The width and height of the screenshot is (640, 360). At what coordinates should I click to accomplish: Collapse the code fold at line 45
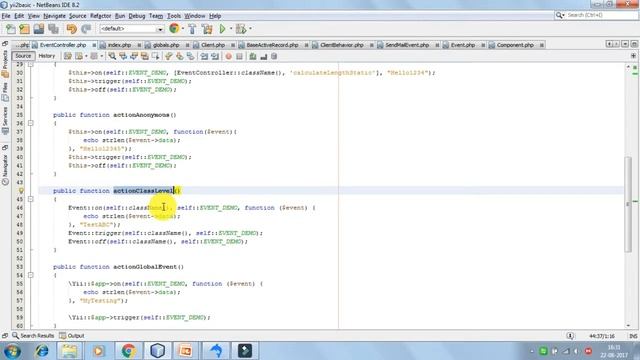31,199
